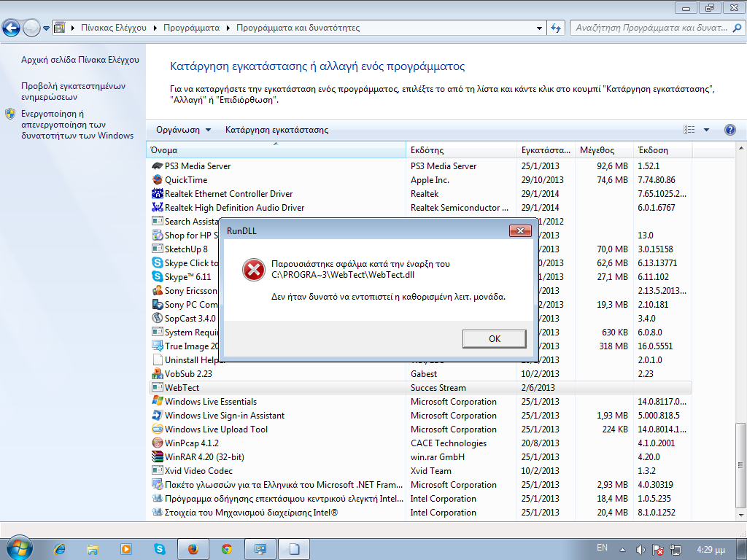Click the 4:29 μμ taskbar clock
747x560 pixels.
[711, 550]
